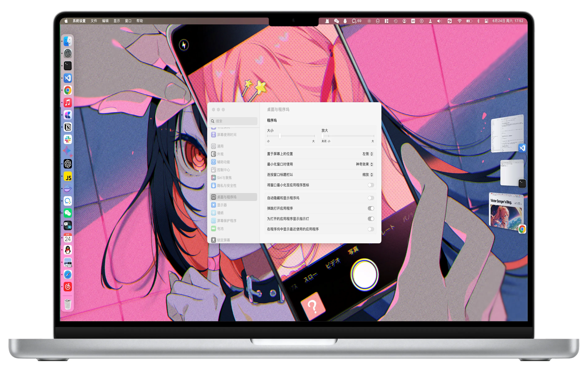Open Notion from the dock
Screen dimensions: 588x371
coord(68,127)
